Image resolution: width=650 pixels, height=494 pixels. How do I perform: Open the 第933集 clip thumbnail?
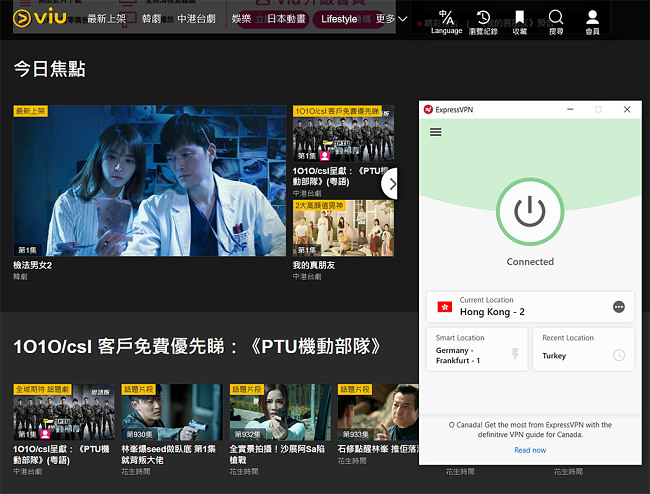pos(378,412)
